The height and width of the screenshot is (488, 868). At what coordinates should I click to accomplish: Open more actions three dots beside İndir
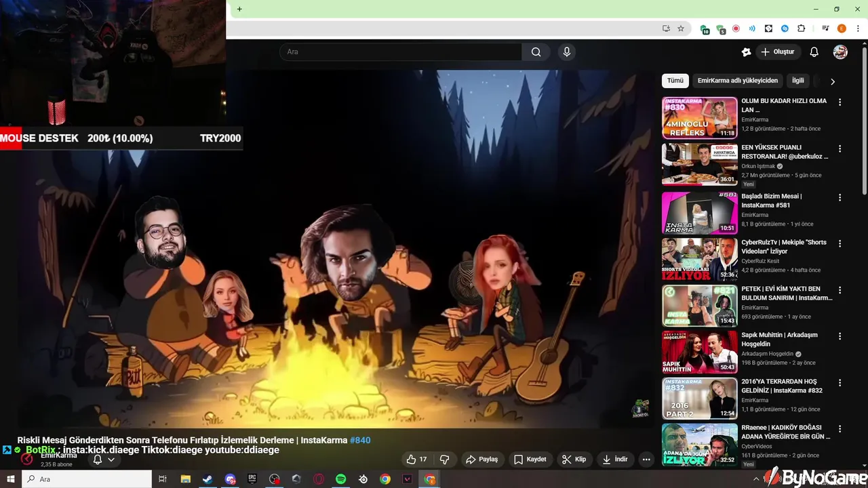tap(646, 460)
